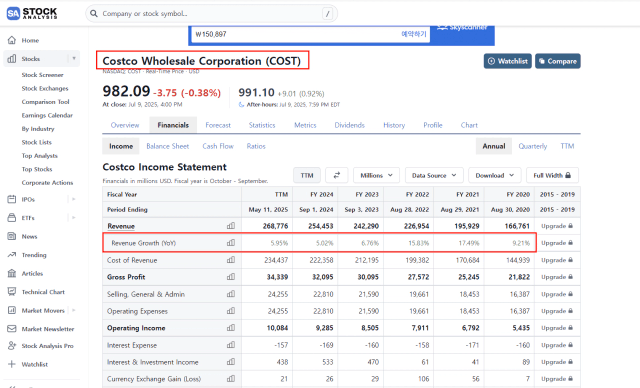The width and height of the screenshot is (640, 388).
Task: Expand the Data Source dropdown
Action: (x=434, y=175)
